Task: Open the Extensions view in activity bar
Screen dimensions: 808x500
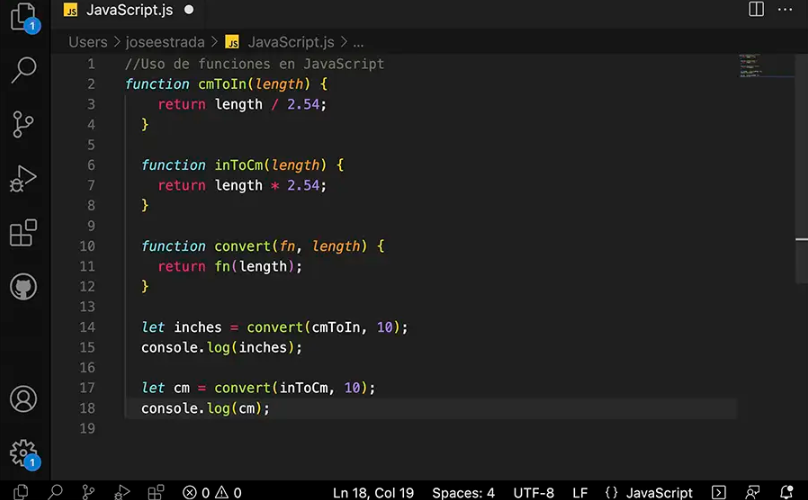Action: 23,232
